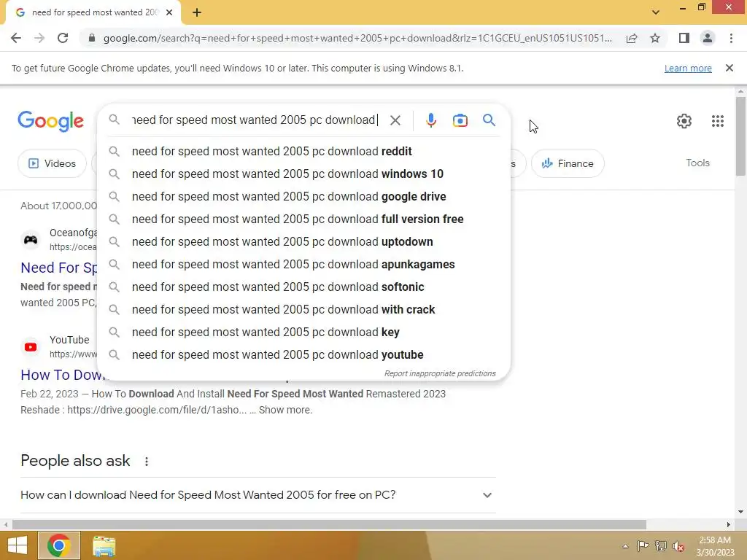Screen dimensions: 747x560
Task: Click the muted volume tray icon
Action: [x=678, y=546]
